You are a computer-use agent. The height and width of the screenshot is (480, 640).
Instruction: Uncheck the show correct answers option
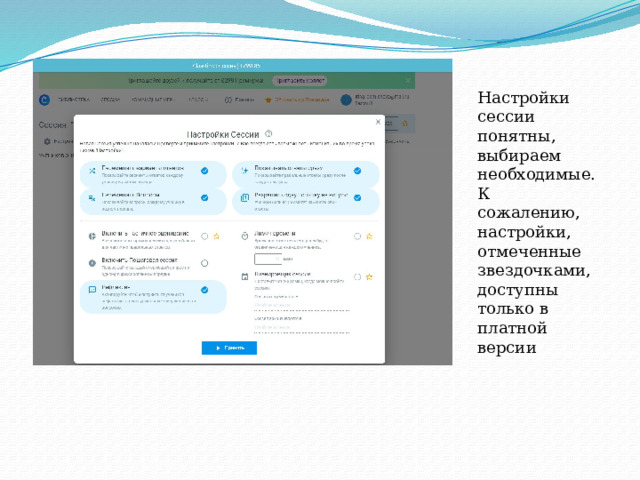pos(357,171)
